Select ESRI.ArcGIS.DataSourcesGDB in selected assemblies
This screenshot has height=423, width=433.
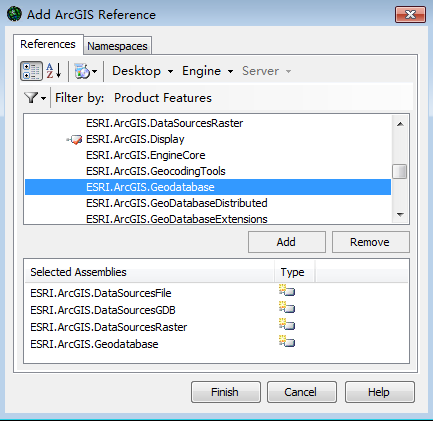(103, 310)
